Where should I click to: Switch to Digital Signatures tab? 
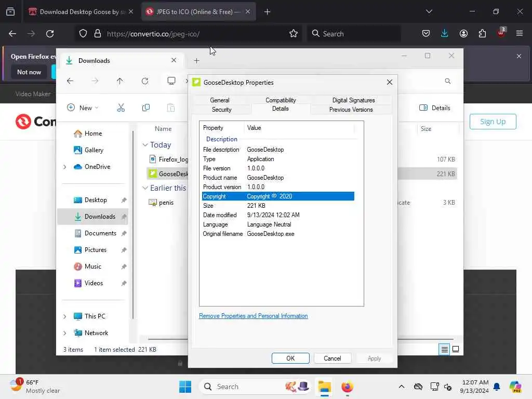click(x=353, y=100)
